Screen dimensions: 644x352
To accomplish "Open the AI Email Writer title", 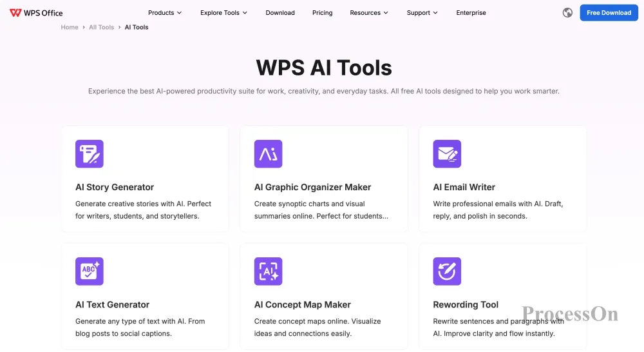I will point(464,187).
